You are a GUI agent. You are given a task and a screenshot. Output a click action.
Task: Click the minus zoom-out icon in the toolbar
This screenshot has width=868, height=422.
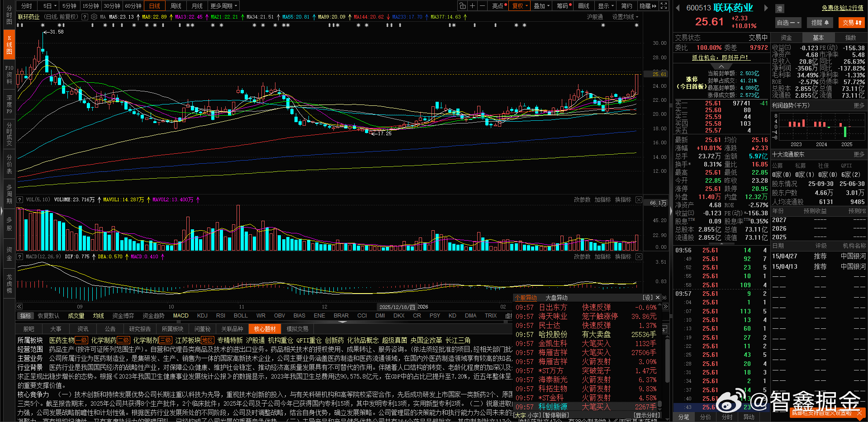pos(482,6)
